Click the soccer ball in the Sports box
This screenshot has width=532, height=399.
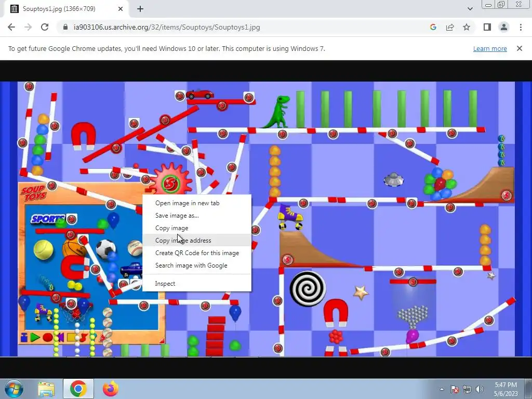(106, 249)
